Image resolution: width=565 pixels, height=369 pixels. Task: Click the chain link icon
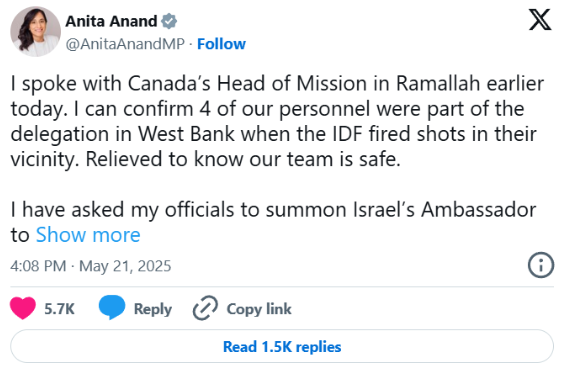coord(205,308)
